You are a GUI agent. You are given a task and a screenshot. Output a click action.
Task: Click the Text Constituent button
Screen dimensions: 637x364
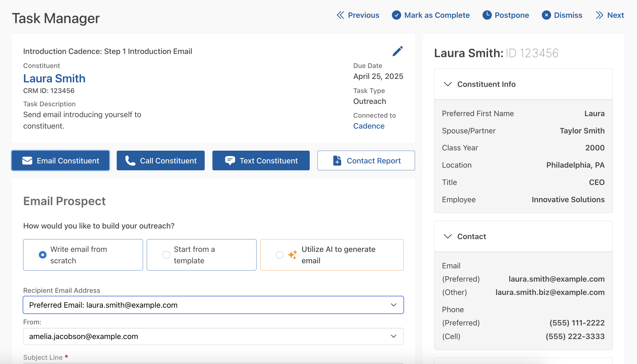pyautogui.click(x=261, y=160)
